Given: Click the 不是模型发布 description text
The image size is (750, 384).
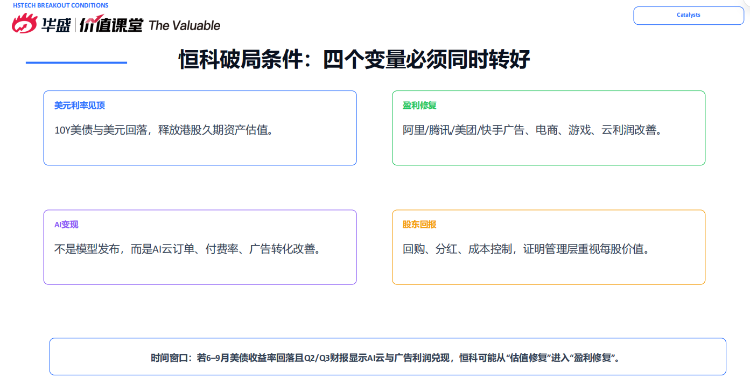Looking at the screenshot, I should point(187,249).
